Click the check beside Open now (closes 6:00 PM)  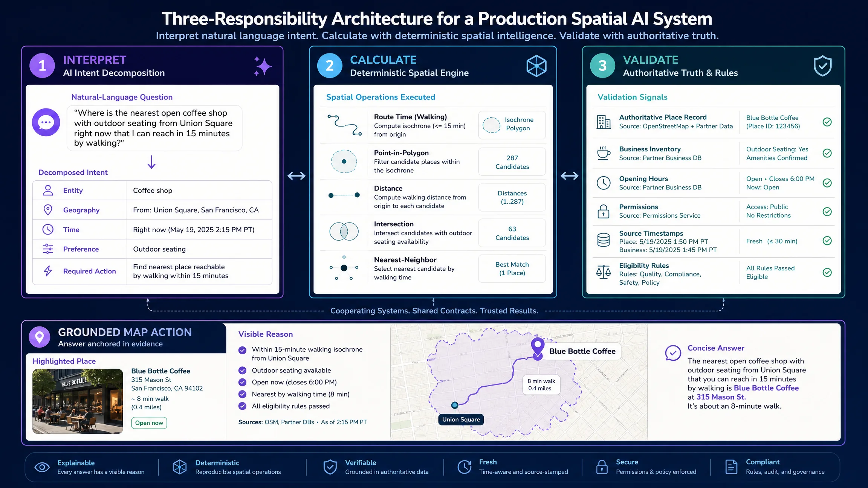pos(243,382)
